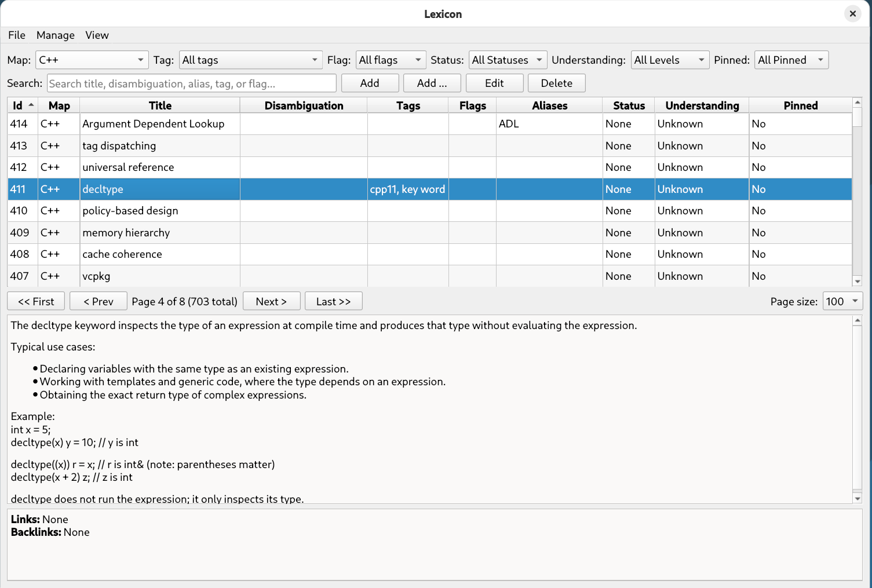This screenshot has width=872, height=588.
Task: Click the cpp11, key word tags cell
Action: coord(408,189)
